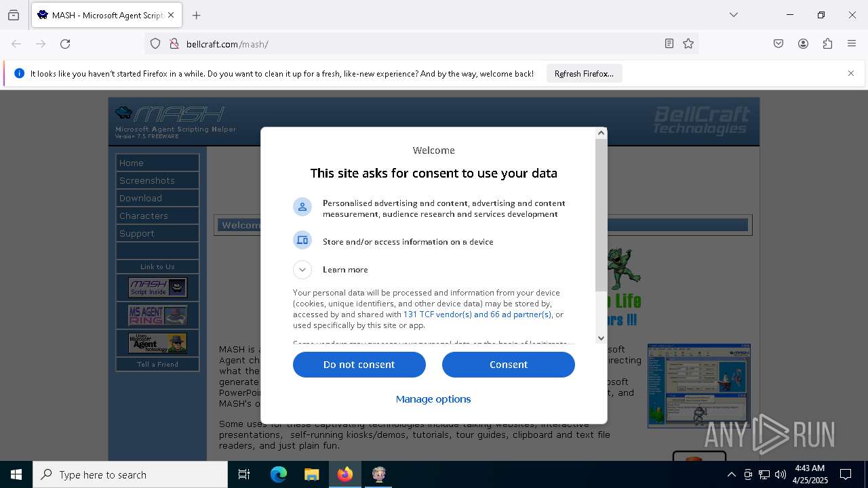Click the MASH character app taskbar icon
The image size is (868, 488).
[x=378, y=474]
